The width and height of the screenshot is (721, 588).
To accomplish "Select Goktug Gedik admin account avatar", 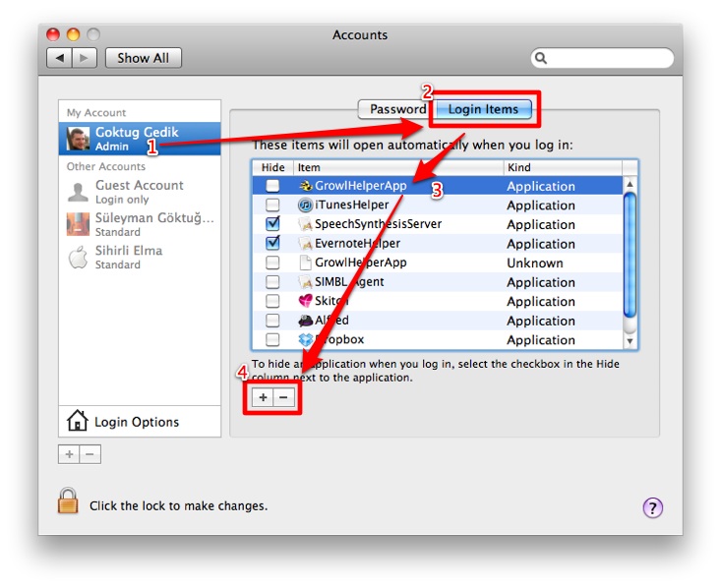I will pyautogui.click(x=78, y=139).
